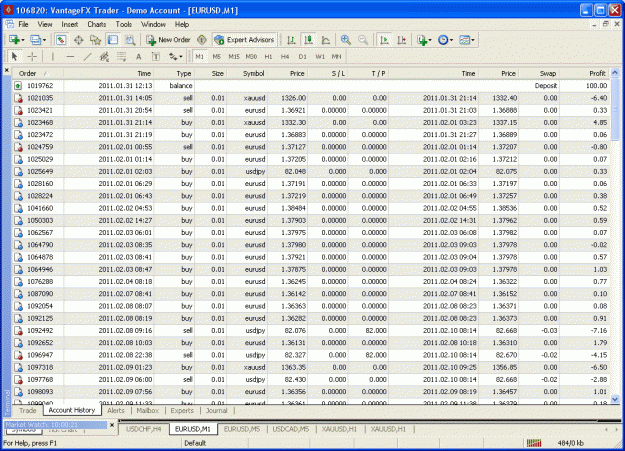Open the File menu
The image size is (625, 451).
[24, 24]
